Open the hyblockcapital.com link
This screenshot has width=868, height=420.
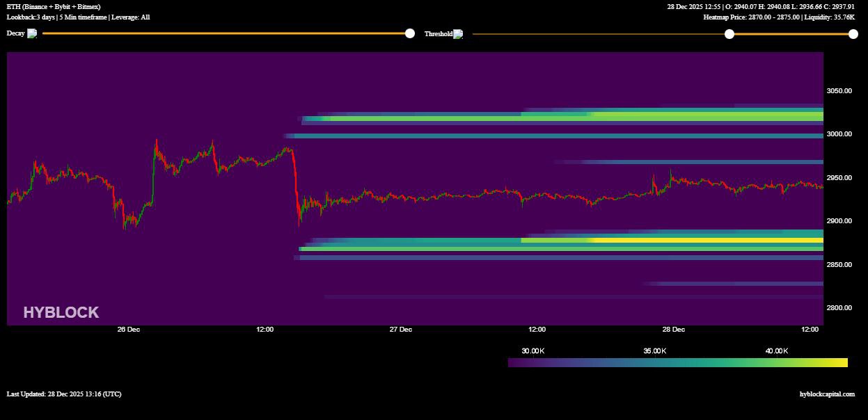point(827,394)
